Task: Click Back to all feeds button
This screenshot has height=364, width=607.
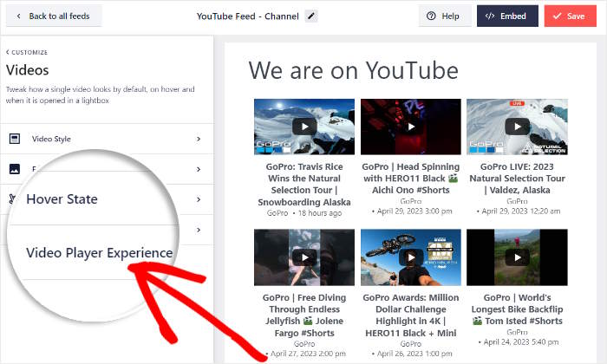Action: [x=54, y=16]
